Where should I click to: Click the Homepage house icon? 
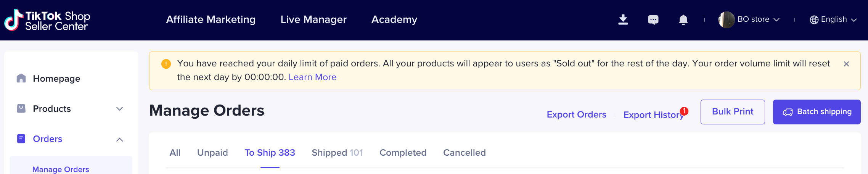click(x=21, y=78)
